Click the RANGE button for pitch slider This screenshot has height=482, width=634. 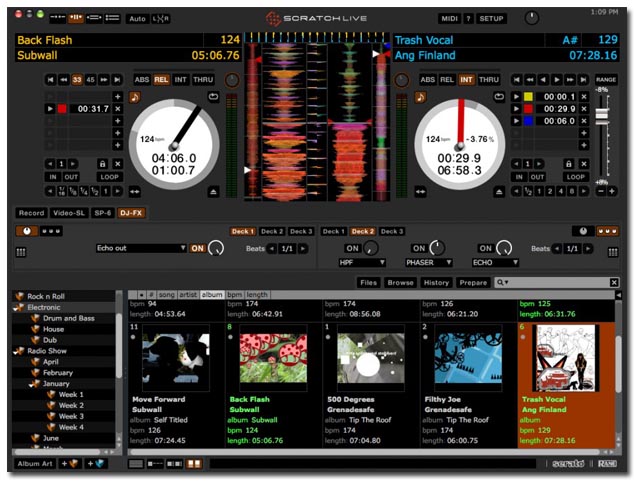(x=606, y=80)
